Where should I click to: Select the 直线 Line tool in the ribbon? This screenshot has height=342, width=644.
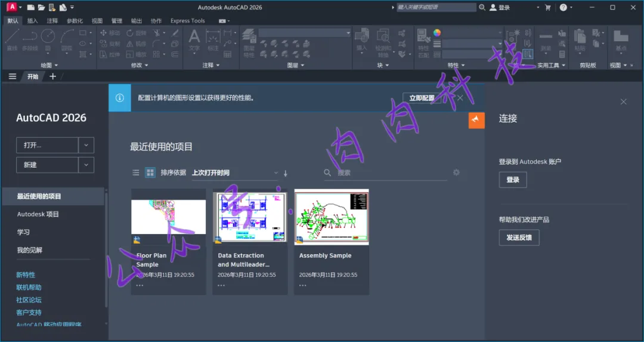pos(12,40)
